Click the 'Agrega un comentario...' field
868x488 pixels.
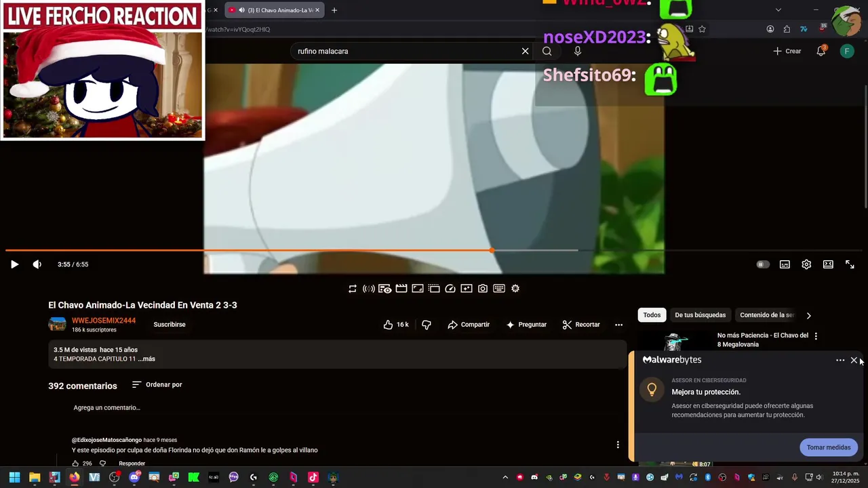point(107,407)
